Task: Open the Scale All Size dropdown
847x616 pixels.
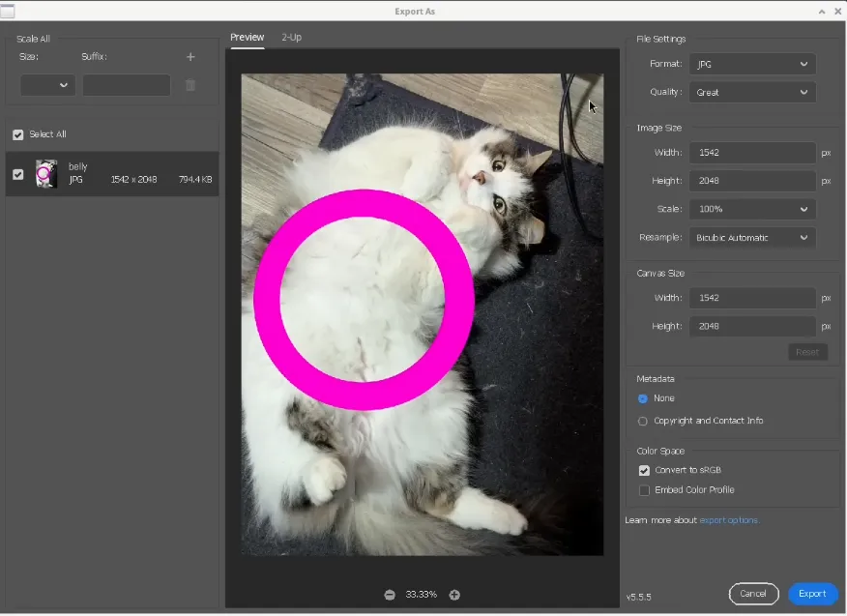Action: pyautogui.click(x=47, y=85)
